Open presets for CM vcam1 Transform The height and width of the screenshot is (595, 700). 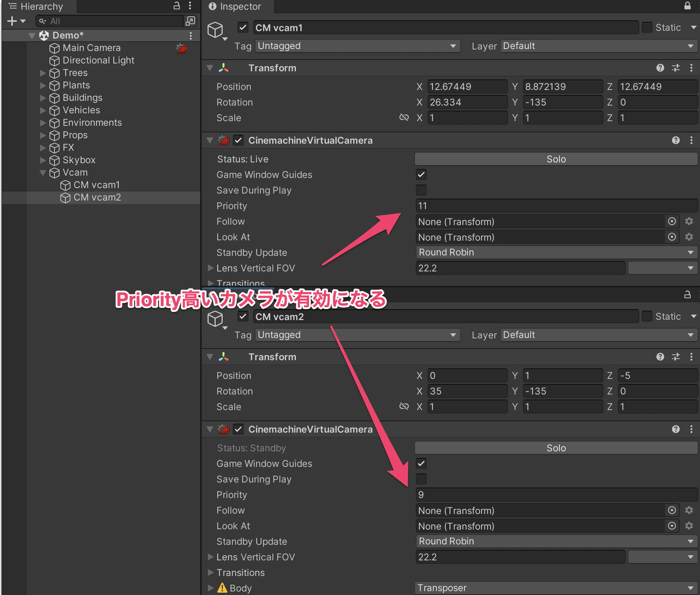click(676, 68)
